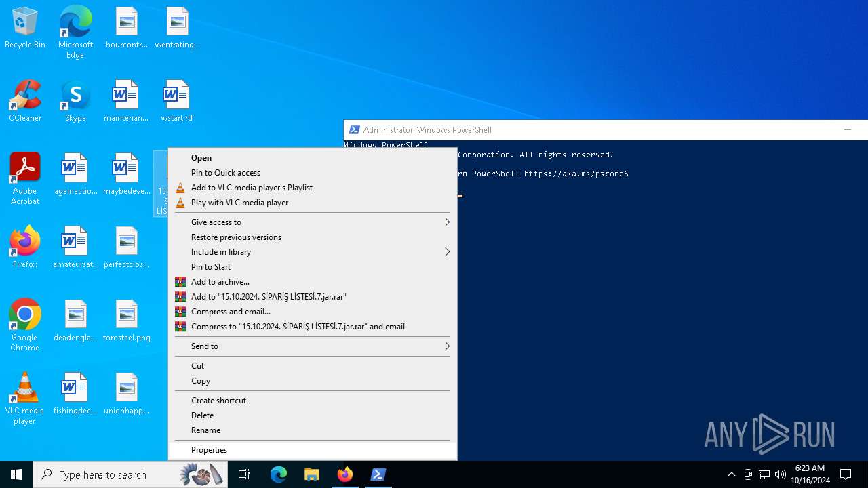Open the volume control tray icon

tap(781, 474)
